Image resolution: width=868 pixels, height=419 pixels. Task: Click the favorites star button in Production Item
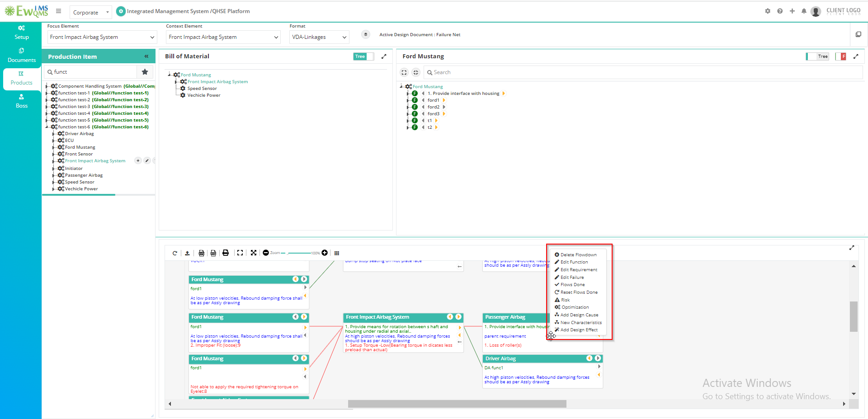pos(145,72)
